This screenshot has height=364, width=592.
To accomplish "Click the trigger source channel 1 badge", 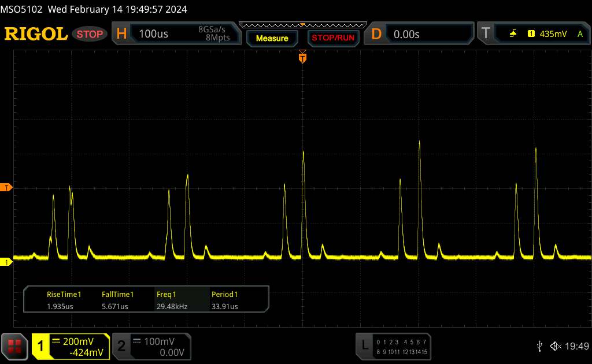I will pyautogui.click(x=531, y=34).
